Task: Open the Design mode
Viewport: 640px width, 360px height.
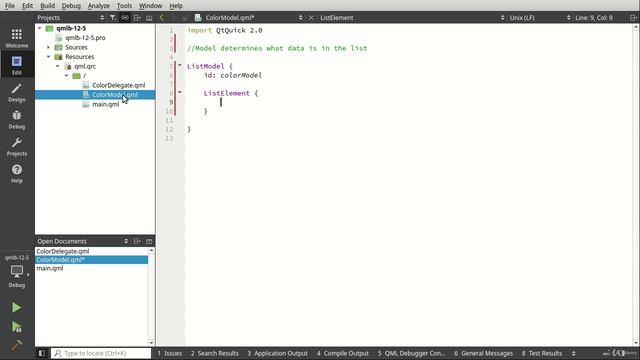Action: click(x=17, y=92)
